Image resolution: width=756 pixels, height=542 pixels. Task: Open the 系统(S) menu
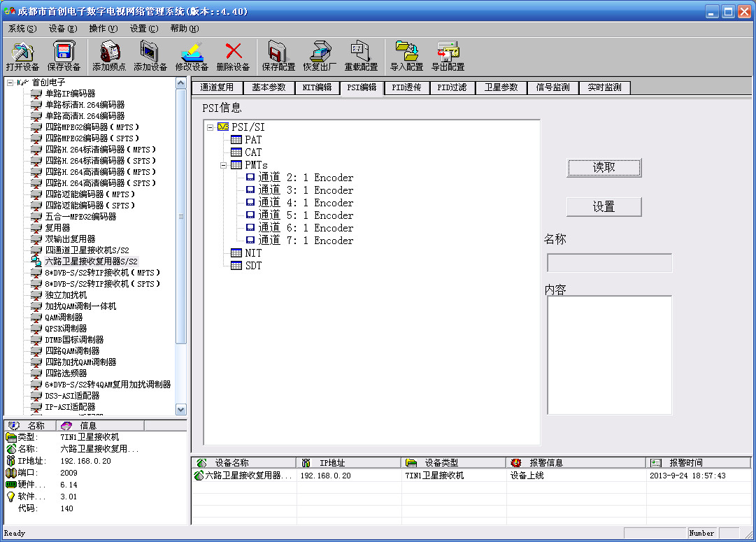(22, 29)
